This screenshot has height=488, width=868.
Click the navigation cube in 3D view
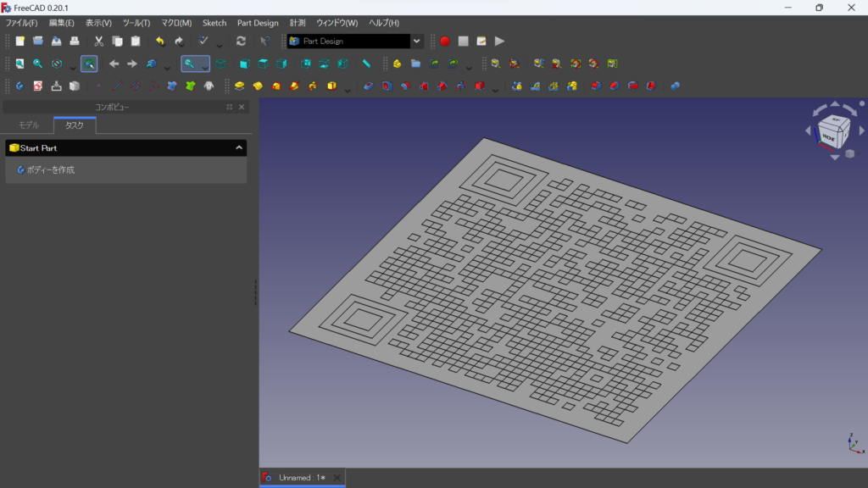(834, 131)
